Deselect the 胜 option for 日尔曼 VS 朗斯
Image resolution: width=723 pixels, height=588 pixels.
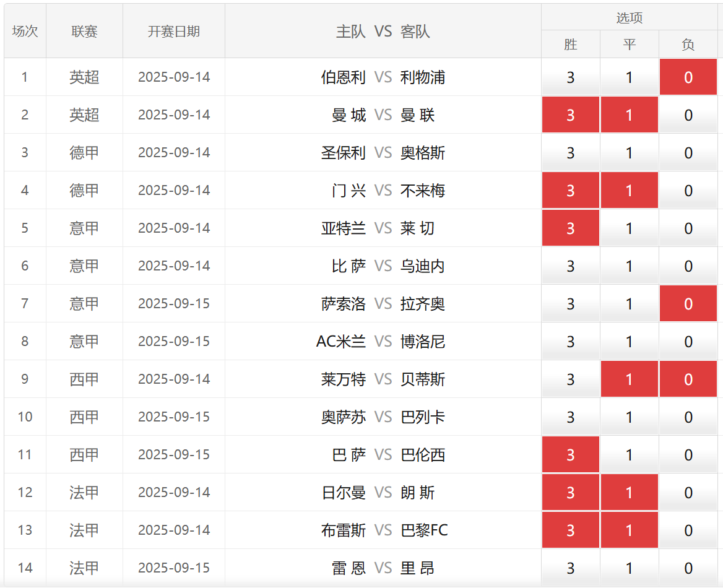570,493
